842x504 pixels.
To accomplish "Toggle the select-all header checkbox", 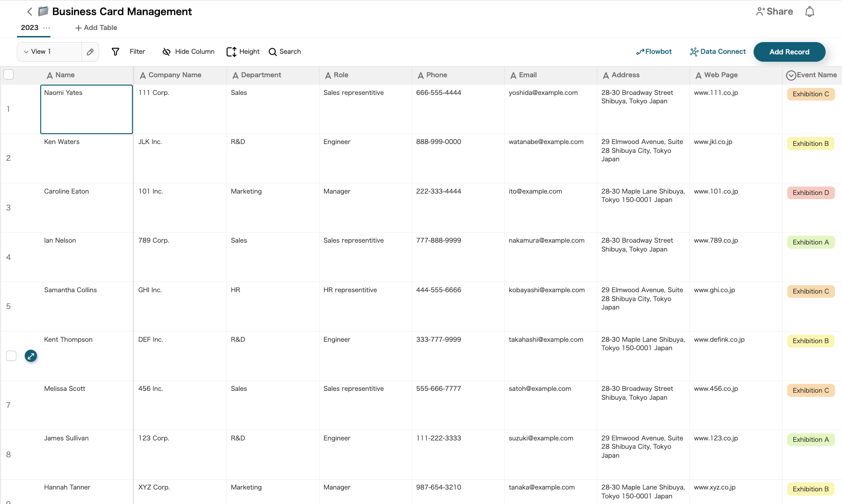I will pyautogui.click(x=8, y=74).
